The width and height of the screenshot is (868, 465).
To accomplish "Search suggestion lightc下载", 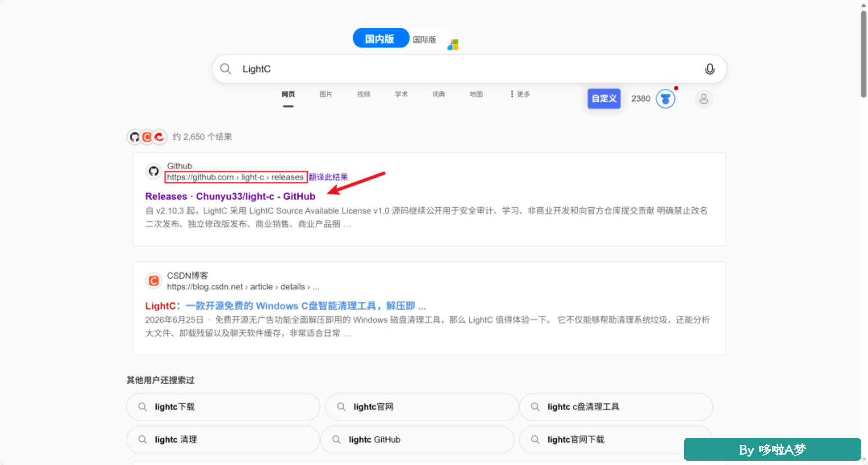I will coord(223,407).
